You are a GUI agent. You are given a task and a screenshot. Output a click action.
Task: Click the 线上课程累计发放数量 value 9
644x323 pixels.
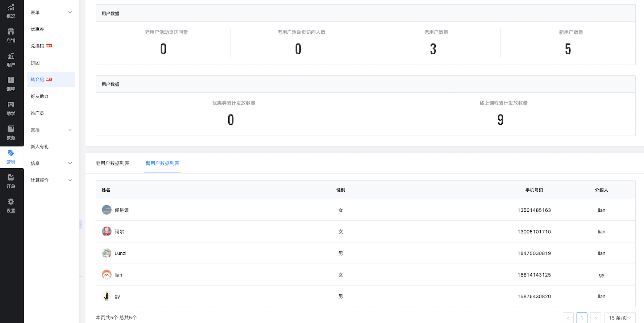[x=500, y=119]
